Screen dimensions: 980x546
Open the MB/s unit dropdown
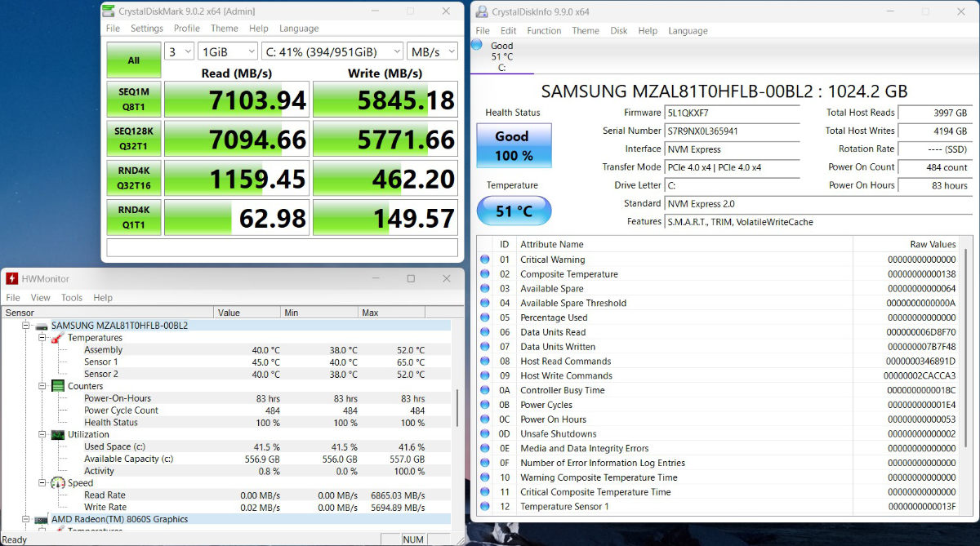pyautogui.click(x=432, y=51)
